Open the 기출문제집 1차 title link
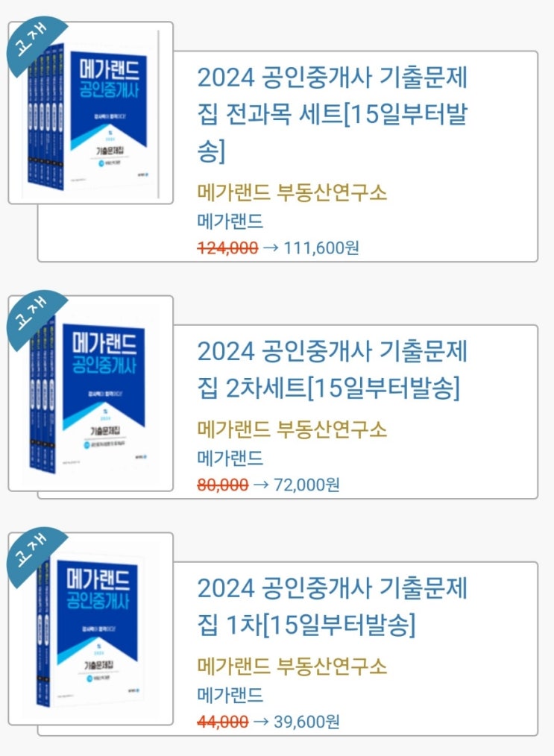This screenshot has width=554, height=756. 333,606
